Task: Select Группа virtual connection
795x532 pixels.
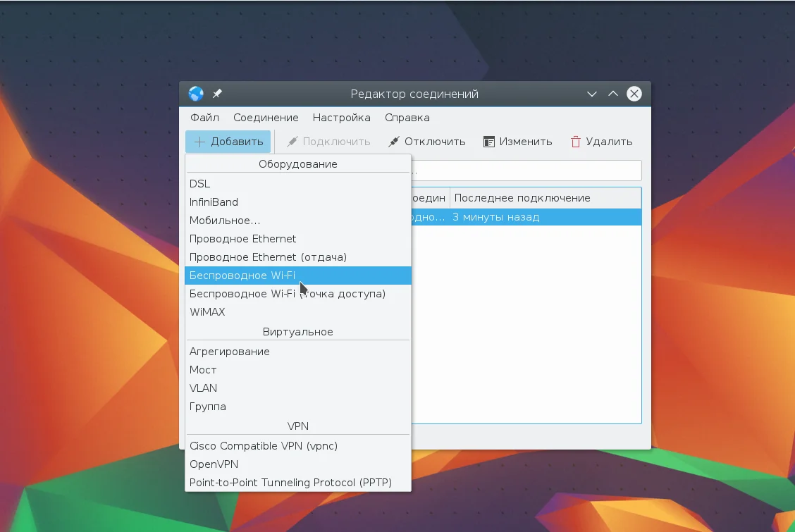Action: (x=298, y=407)
